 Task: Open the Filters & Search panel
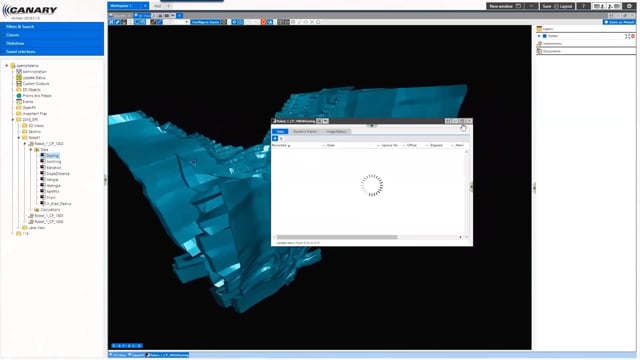52,27
